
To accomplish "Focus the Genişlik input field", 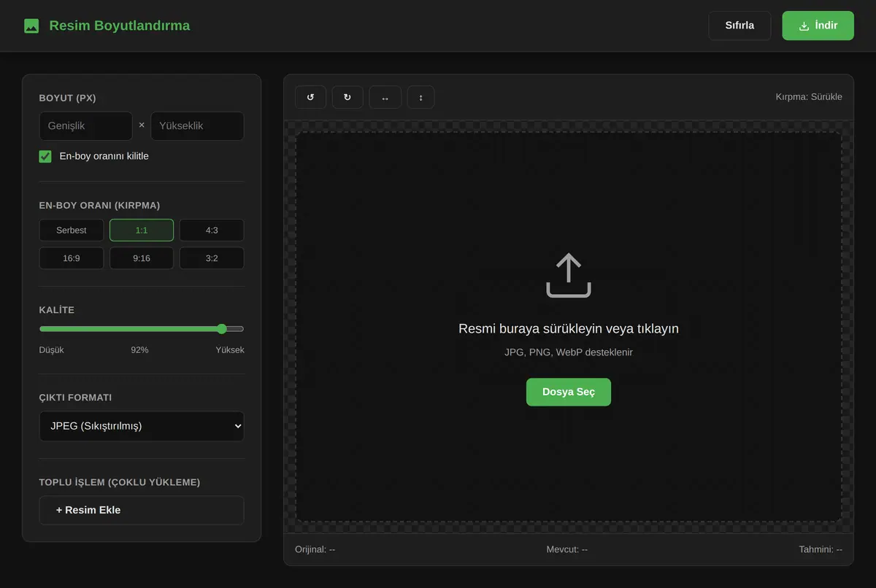I will tap(86, 126).
